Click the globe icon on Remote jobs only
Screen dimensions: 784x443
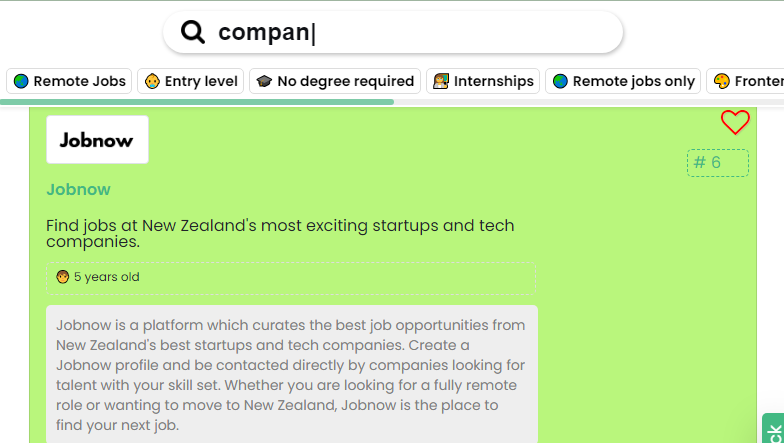pyautogui.click(x=560, y=81)
